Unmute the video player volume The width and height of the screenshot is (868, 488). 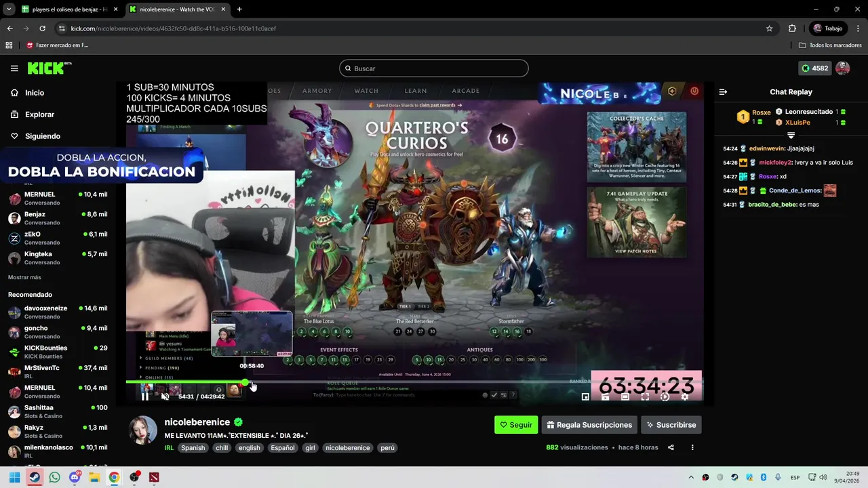tap(165, 396)
